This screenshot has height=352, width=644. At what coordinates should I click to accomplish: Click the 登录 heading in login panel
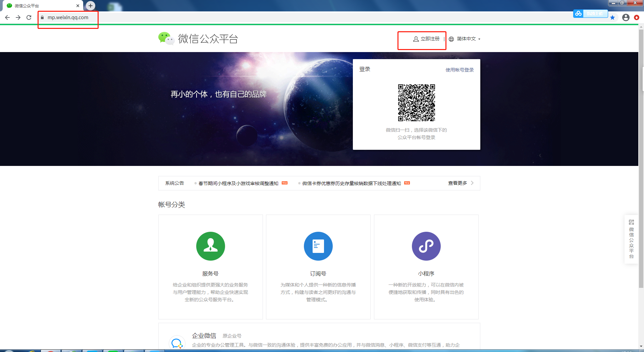(365, 69)
